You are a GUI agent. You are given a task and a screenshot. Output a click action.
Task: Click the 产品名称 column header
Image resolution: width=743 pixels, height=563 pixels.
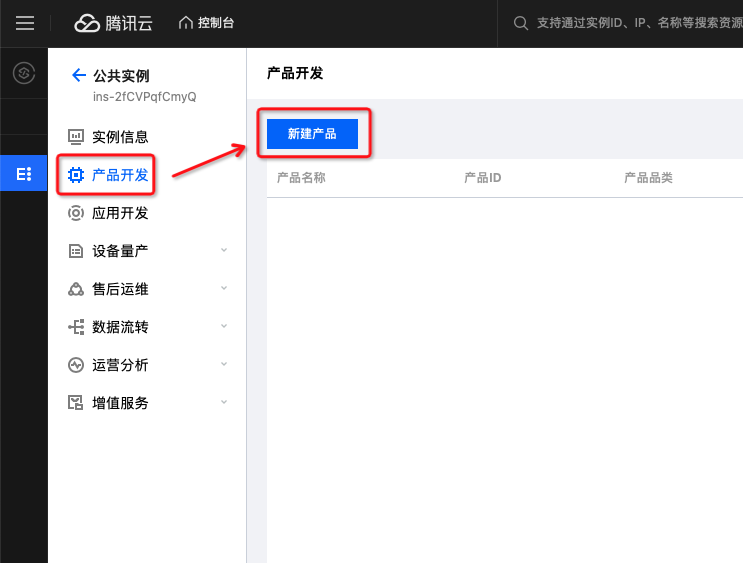[x=301, y=178]
